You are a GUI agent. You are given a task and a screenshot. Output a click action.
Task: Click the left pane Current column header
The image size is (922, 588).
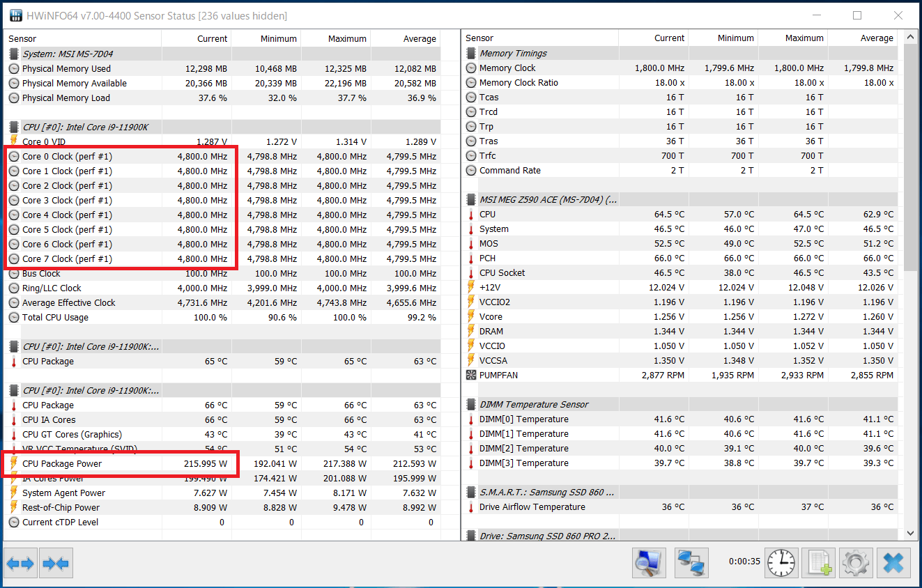click(x=197, y=39)
